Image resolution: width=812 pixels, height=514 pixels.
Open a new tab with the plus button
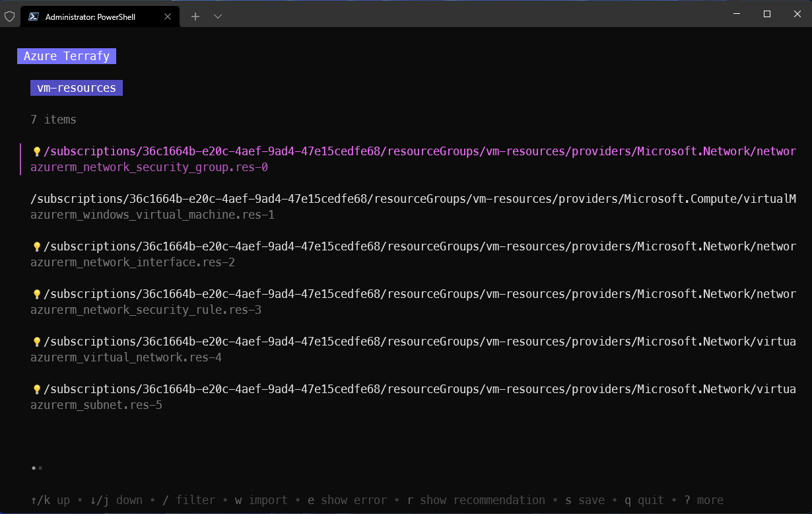pos(195,17)
